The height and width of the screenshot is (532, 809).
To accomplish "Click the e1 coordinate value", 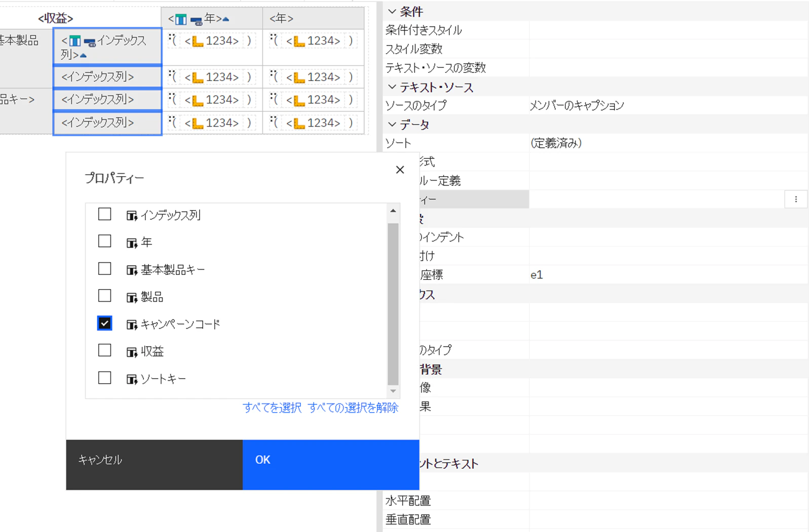I will pos(536,275).
